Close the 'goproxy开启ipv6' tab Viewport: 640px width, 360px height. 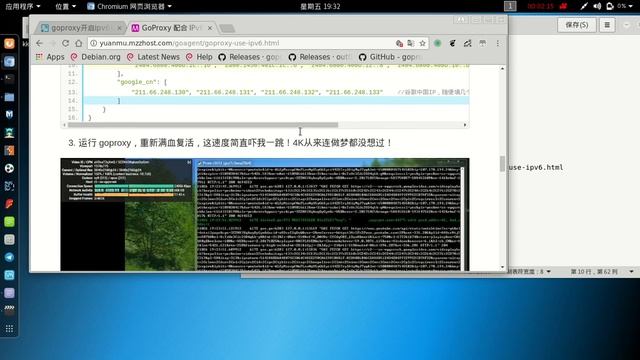coord(119,28)
